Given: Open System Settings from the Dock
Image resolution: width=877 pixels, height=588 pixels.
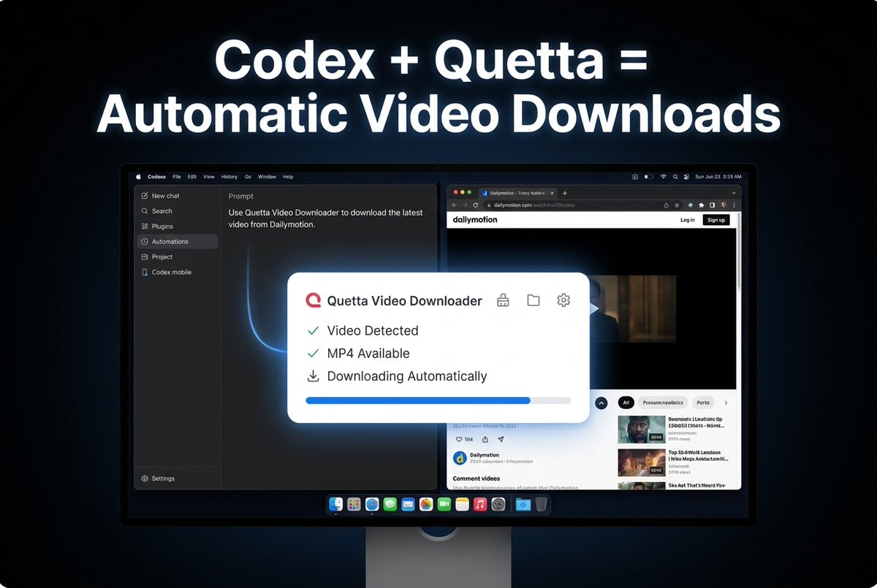Looking at the screenshot, I should [498, 504].
